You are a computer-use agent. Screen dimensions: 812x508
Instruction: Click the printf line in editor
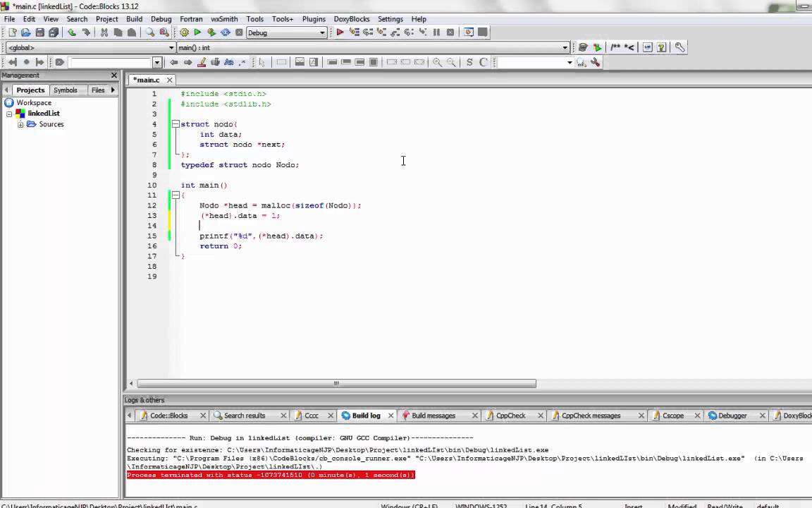pos(261,236)
